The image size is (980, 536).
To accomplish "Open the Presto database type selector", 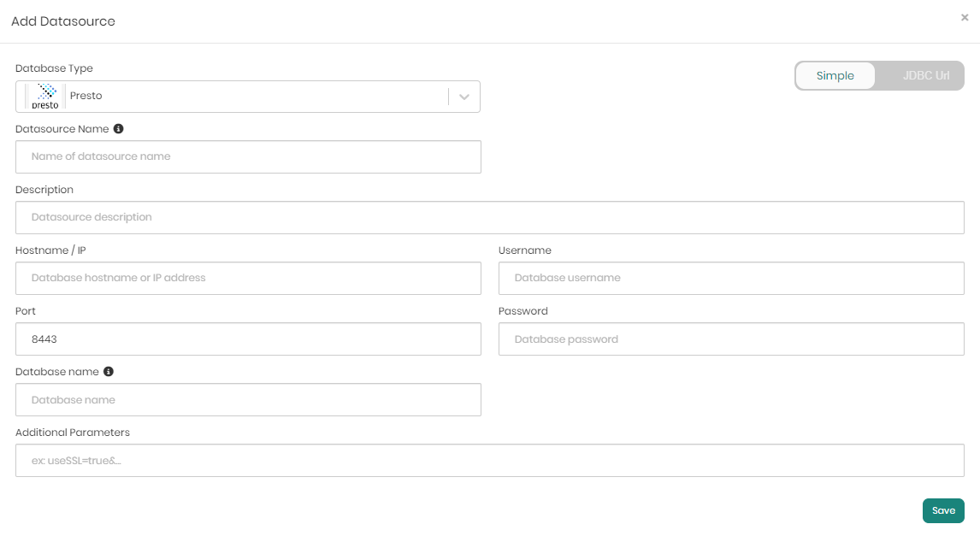I will [x=257, y=97].
